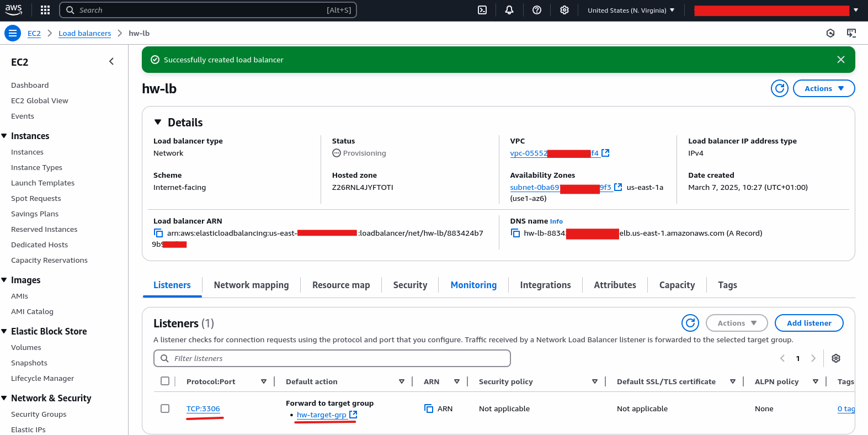This screenshot has height=435, width=868.
Task: Collapse the EC2 side navigation arrow
Action: tap(111, 62)
